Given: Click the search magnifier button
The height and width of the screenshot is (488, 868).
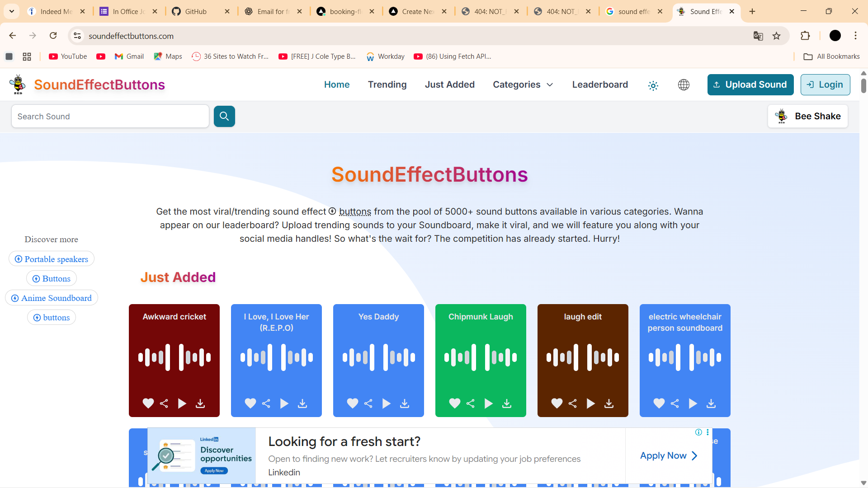Looking at the screenshot, I should coord(224,116).
